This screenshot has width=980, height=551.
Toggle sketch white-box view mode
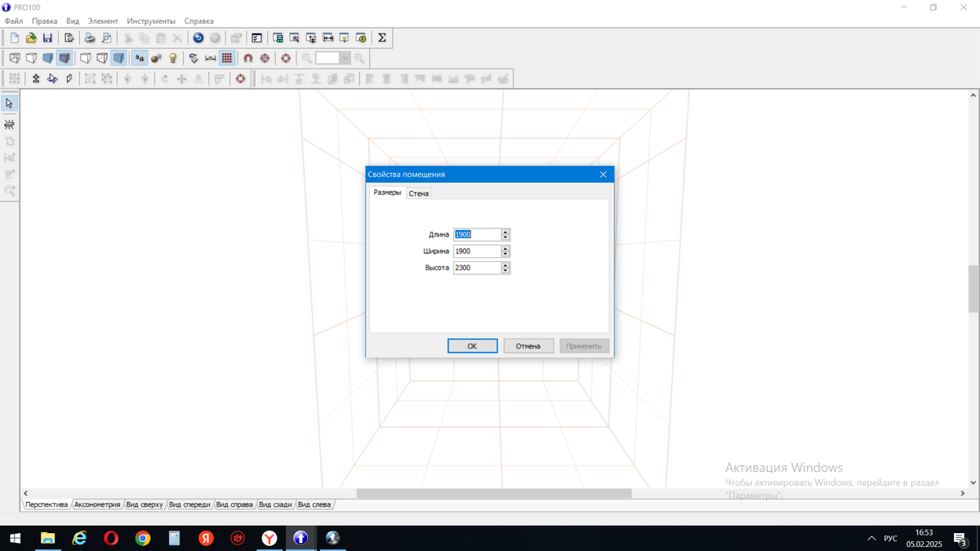31,58
